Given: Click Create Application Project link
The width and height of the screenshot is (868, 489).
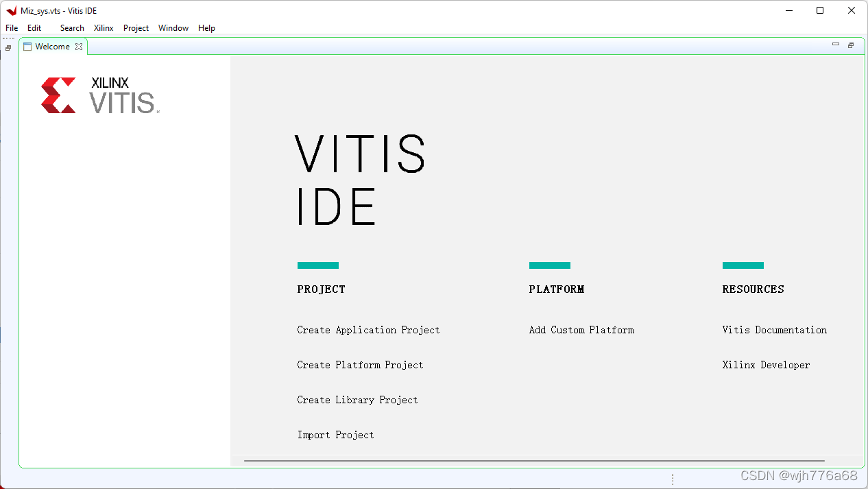Looking at the screenshot, I should click(x=368, y=330).
